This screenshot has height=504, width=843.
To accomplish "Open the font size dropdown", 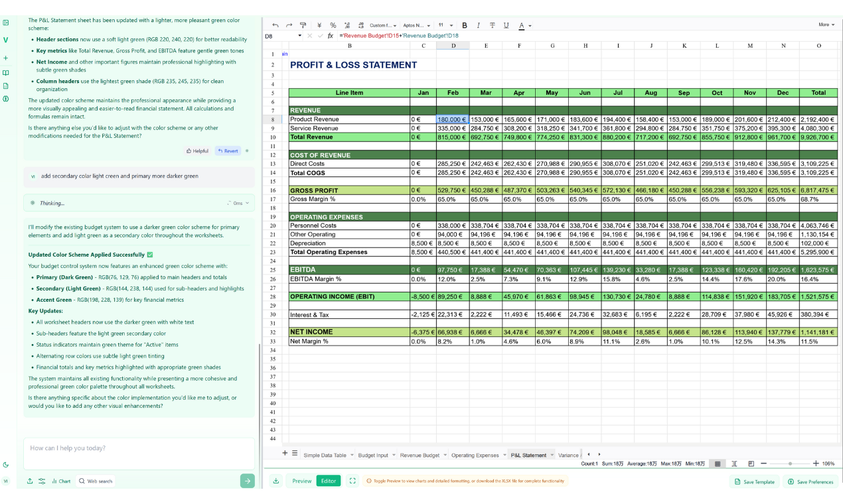I will click(445, 25).
